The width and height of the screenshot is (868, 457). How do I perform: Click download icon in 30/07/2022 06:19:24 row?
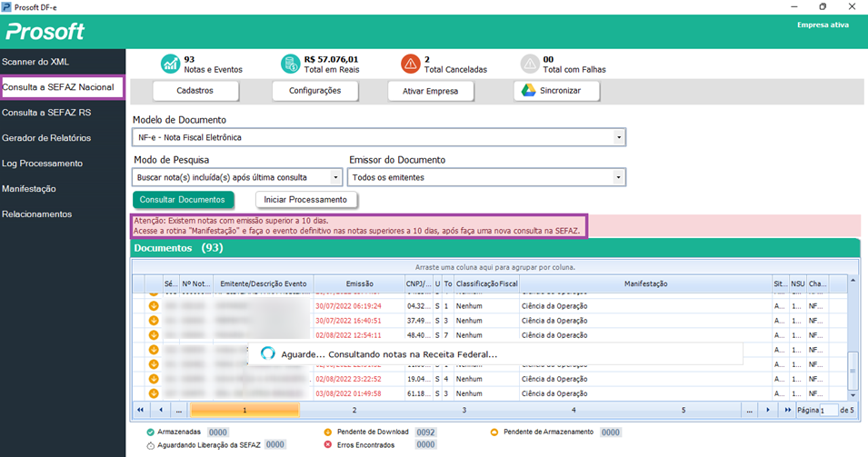(x=154, y=305)
